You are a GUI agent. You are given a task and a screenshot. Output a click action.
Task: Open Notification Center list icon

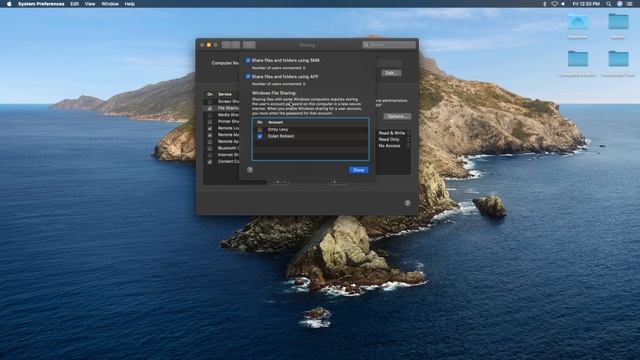630,4
